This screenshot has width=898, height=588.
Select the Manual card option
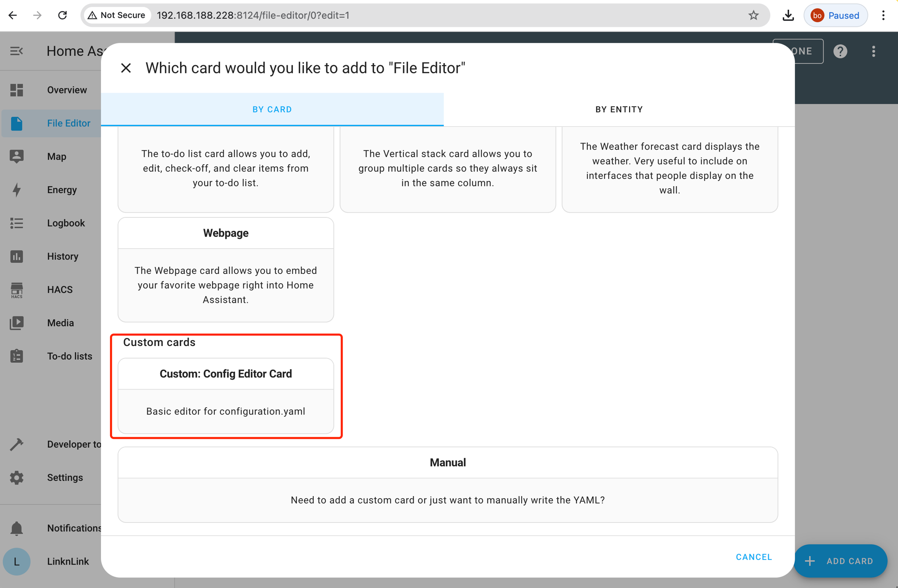(447, 484)
